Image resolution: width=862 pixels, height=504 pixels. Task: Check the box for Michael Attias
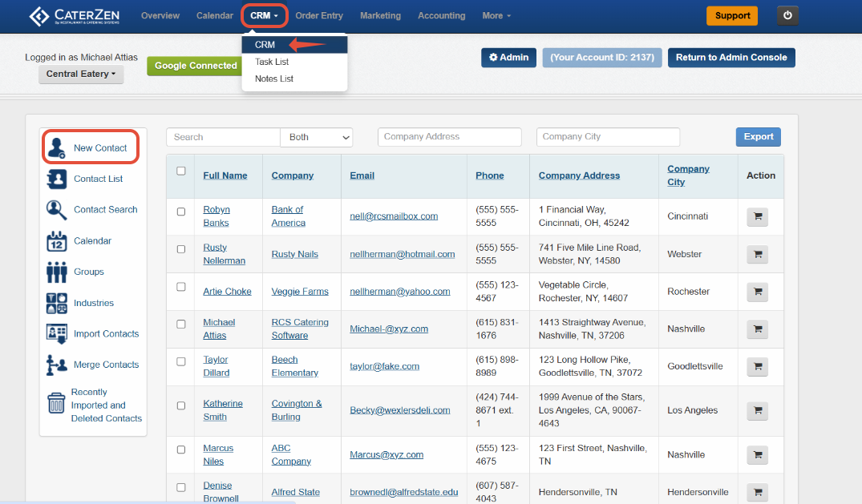coord(181,325)
